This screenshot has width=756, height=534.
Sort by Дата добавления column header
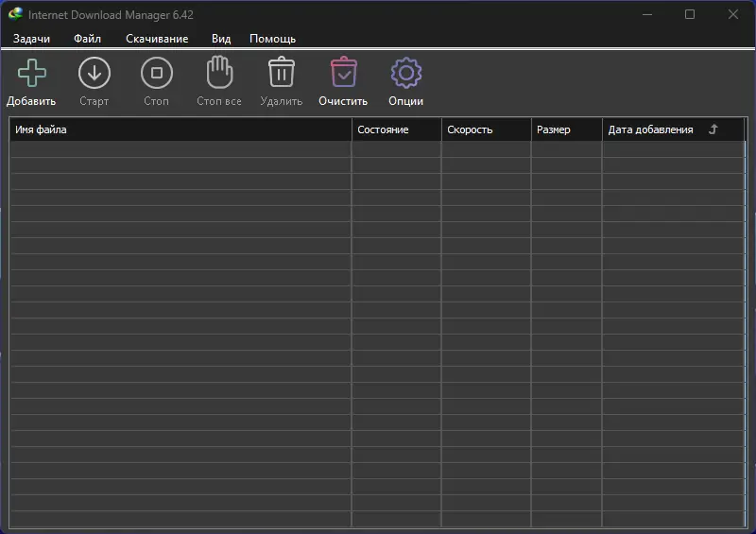674,129
